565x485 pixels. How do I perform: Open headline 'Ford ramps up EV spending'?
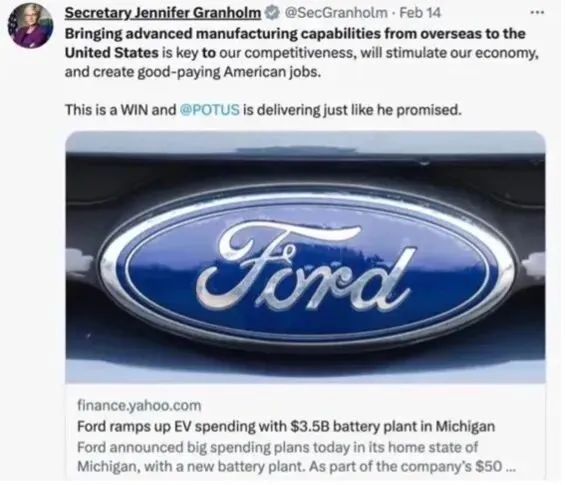(x=286, y=426)
